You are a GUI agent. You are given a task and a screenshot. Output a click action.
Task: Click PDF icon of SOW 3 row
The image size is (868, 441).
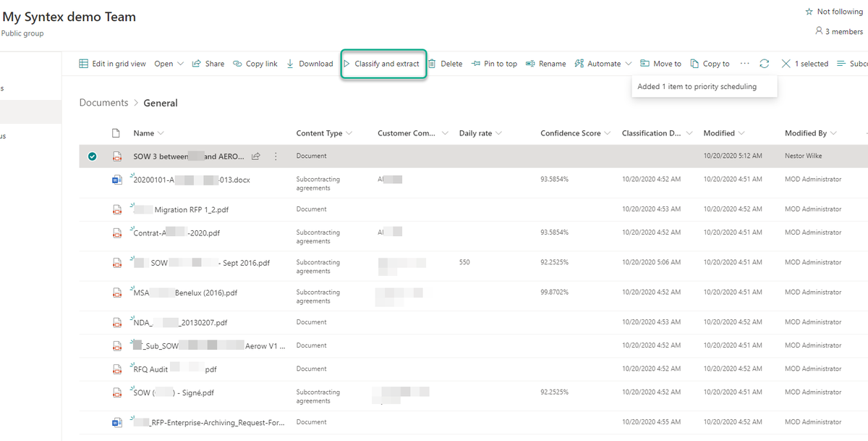coord(116,156)
